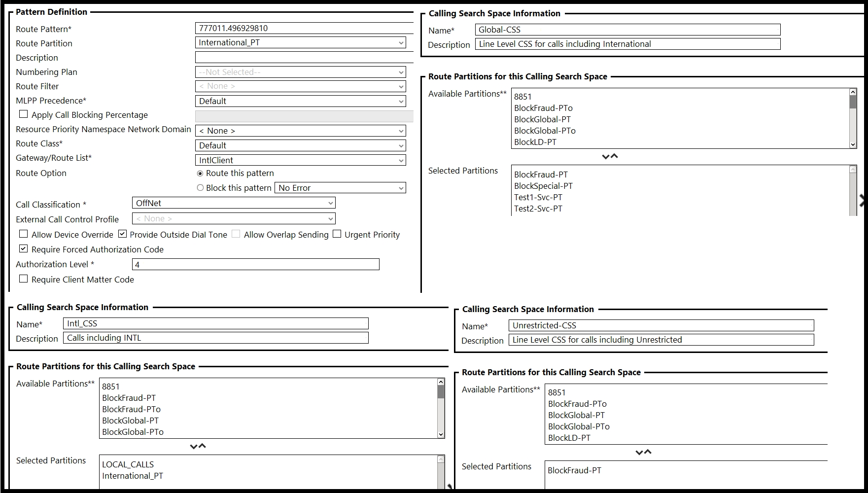Click scroll-down arrow of Global-CSS available partitions list
The height and width of the screenshot is (493, 868).
(x=853, y=144)
